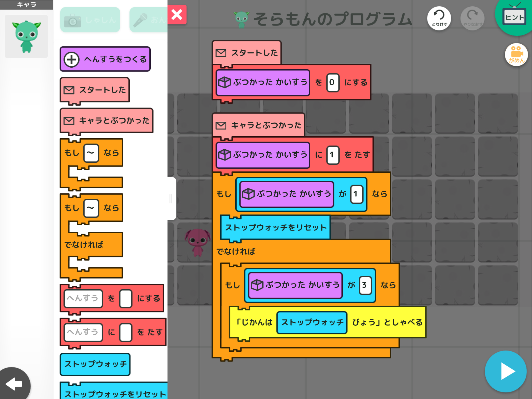Viewport: 532px width, 399px height.
Task: Tap the しゃしん camera button
Action: [x=90, y=20]
